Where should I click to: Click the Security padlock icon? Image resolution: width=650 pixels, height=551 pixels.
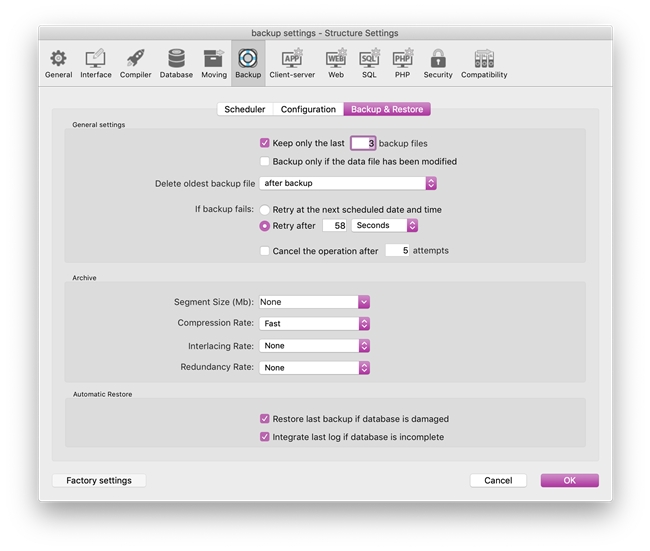438,61
